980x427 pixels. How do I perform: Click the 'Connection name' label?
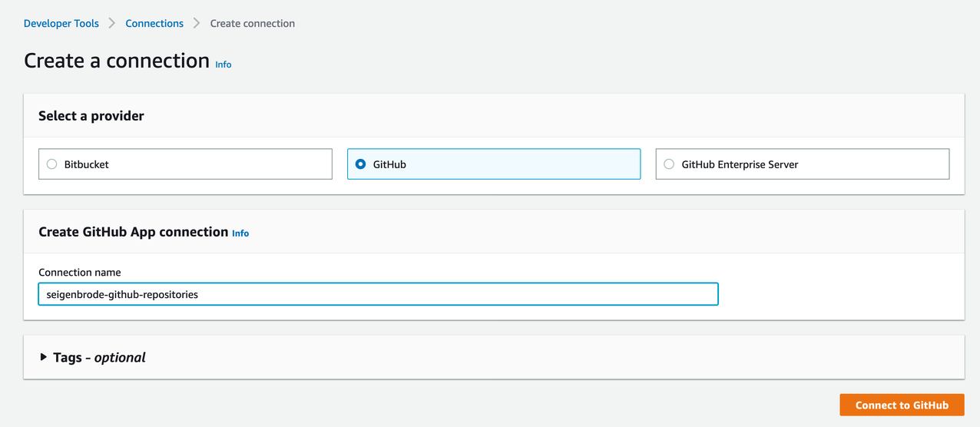click(80, 273)
